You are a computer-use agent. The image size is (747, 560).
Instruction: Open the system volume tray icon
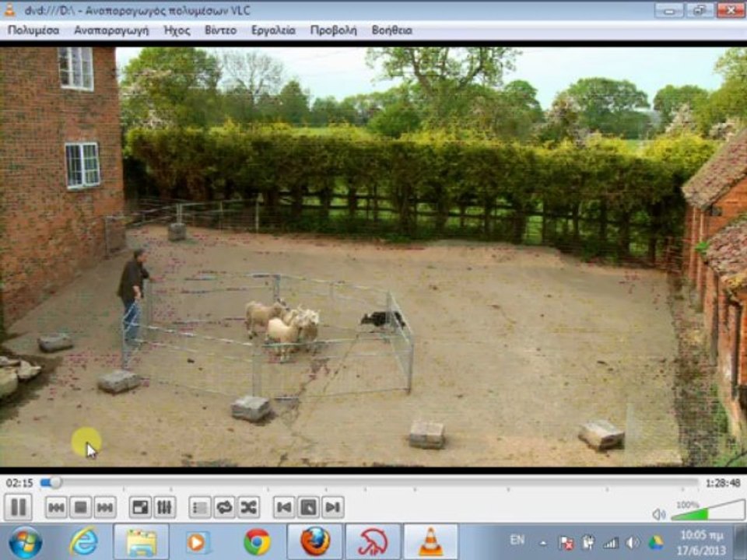pyautogui.click(x=633, y=543)
